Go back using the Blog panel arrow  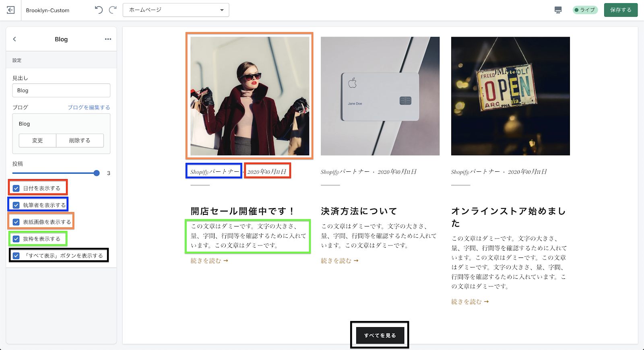pyautogui.click(x=14, y=39)
